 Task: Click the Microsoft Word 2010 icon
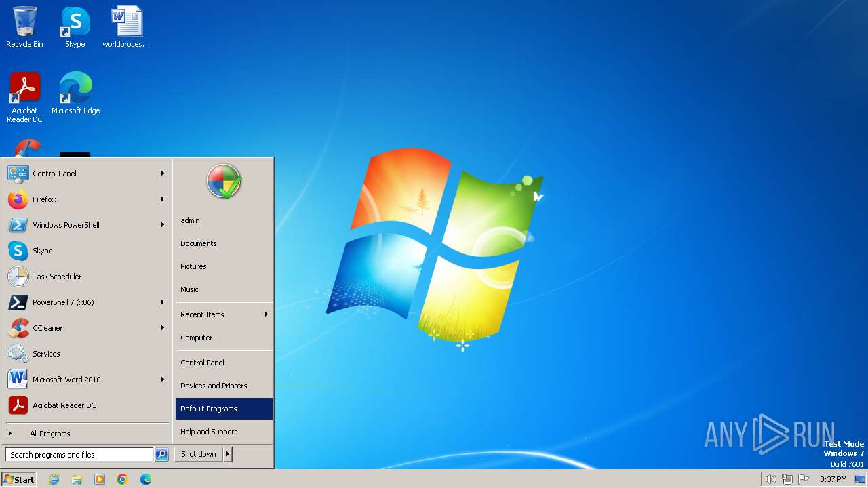[18, 380]
